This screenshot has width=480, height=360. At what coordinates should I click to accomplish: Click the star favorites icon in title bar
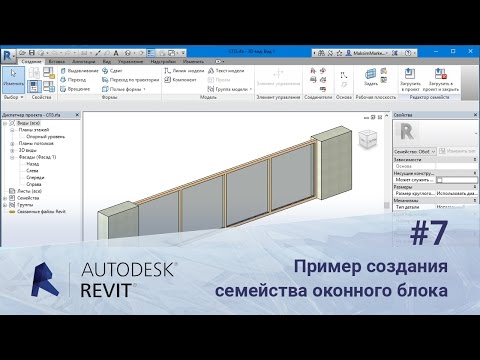click(x=339, y=53)
